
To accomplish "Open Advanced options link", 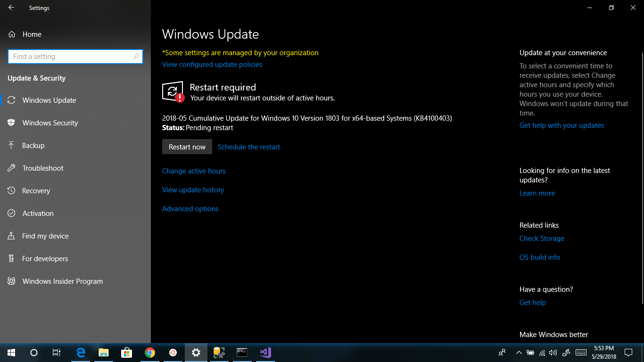I will 190,209.
